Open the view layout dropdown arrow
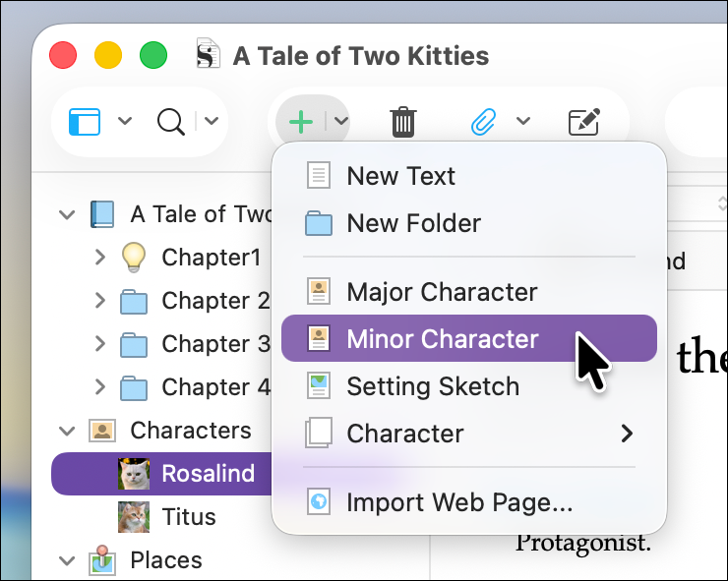Screen dimensions: 728x581 point(125,122)
